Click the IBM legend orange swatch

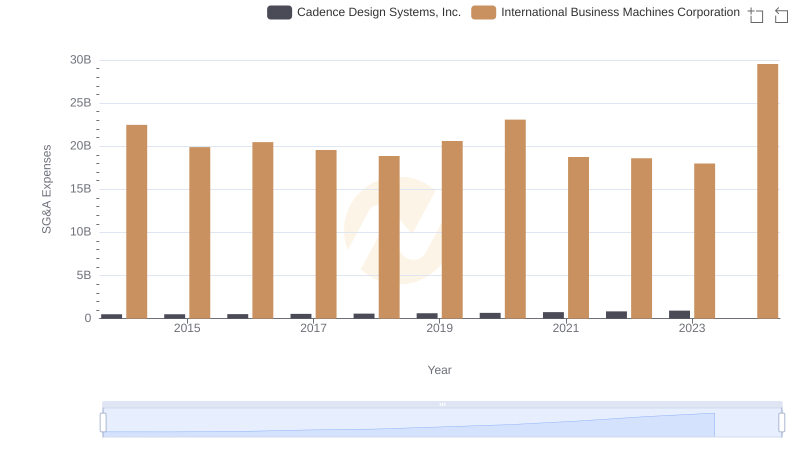pos(483,12)
